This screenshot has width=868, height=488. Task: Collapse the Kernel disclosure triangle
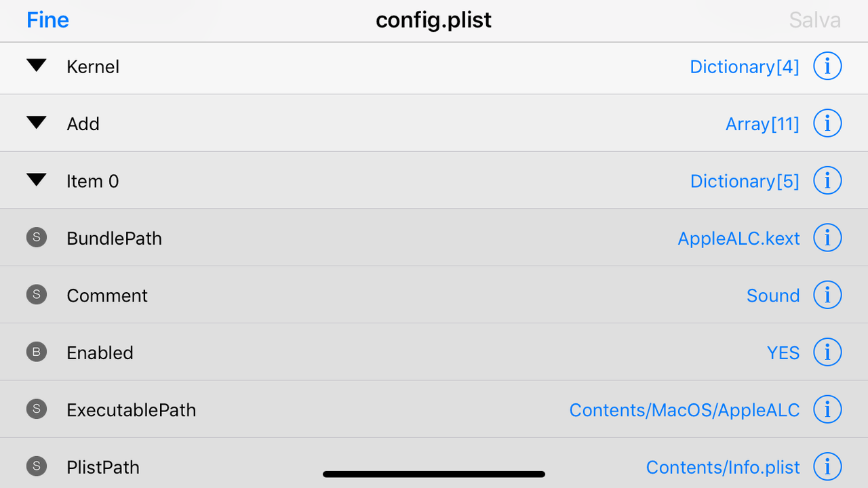coord(37,65)
